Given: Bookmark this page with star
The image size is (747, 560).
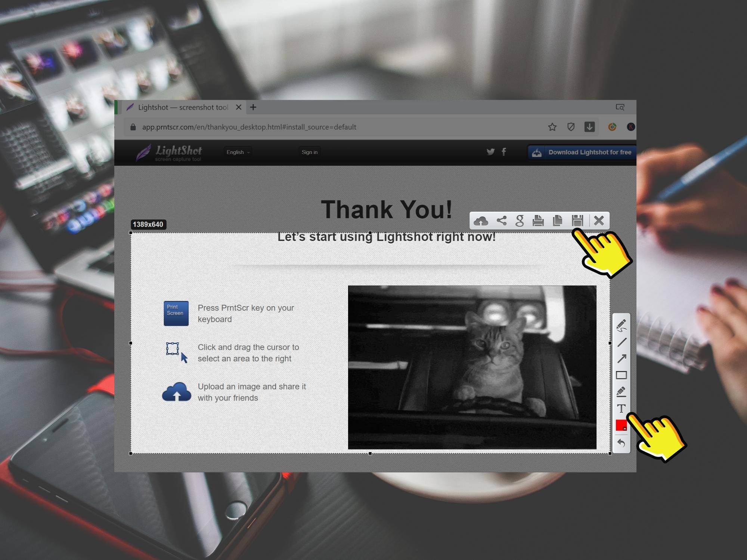Looking at the screenshot, I should pyautogui.click(x=552, y=127).
